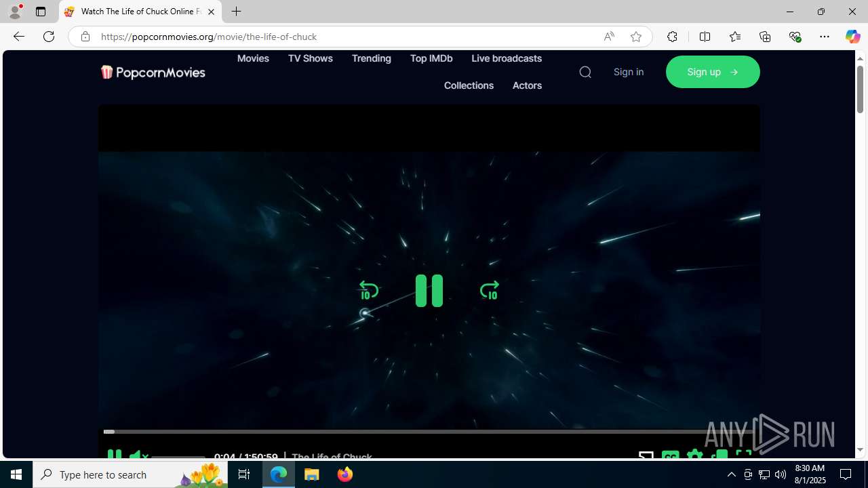Open the TV Shows menu item
The width and height of the screenshot is (868, 488).
click(310, 58)
